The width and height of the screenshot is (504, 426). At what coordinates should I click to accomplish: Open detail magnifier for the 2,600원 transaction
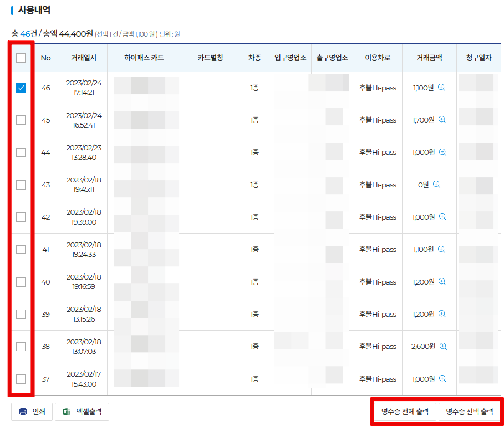pos(443,346)
